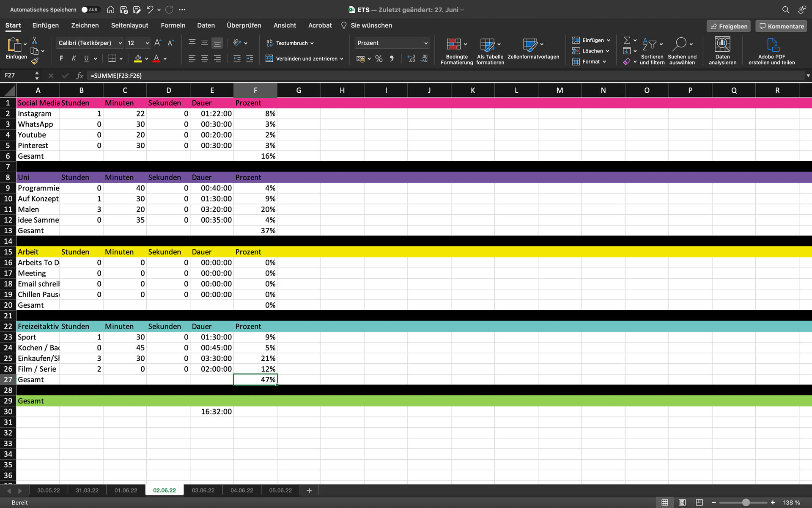Click the text orientation icon
The height and width of the screenshot is (508, 812).
237,43
